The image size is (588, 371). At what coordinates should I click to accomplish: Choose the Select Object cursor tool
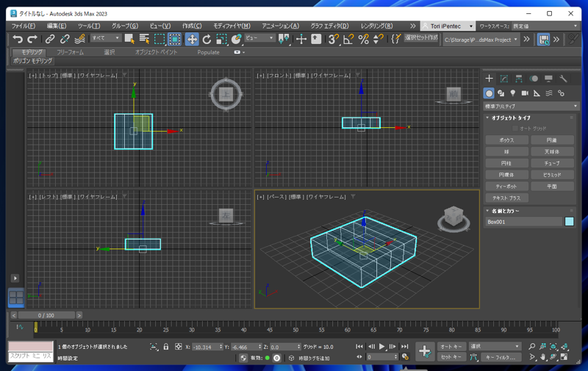pyautogui.click(x=129, y=39)
